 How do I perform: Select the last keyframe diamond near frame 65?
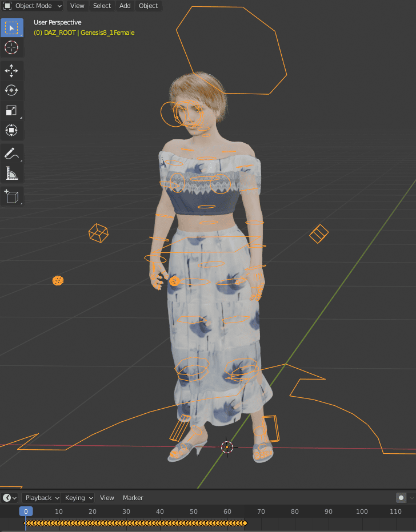pyautogui.click(x=245, y=523)
